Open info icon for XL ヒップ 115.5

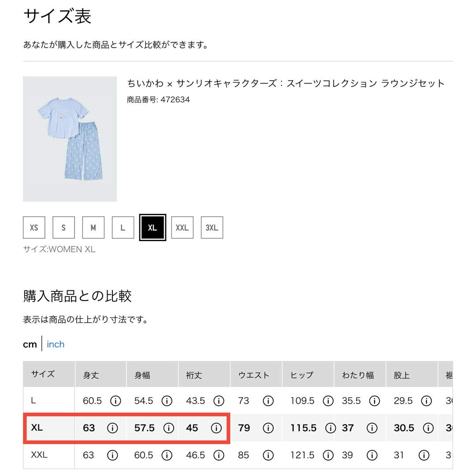[330, 428]
